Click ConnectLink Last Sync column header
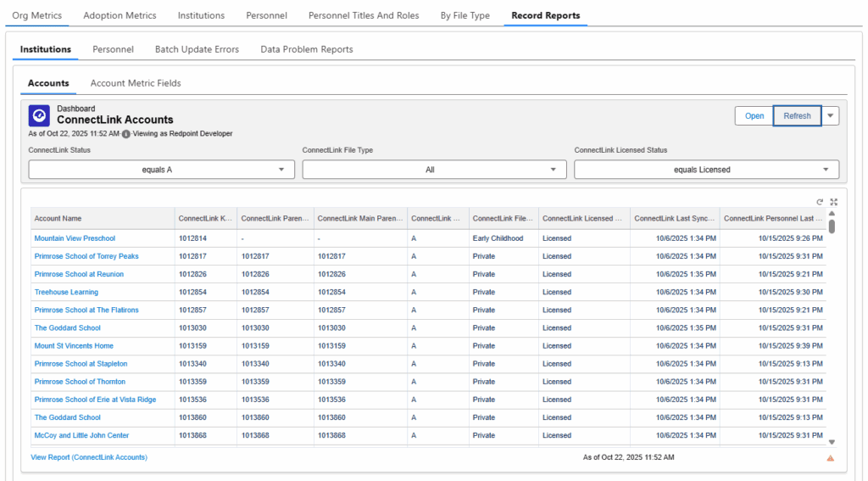 point(675,218)
